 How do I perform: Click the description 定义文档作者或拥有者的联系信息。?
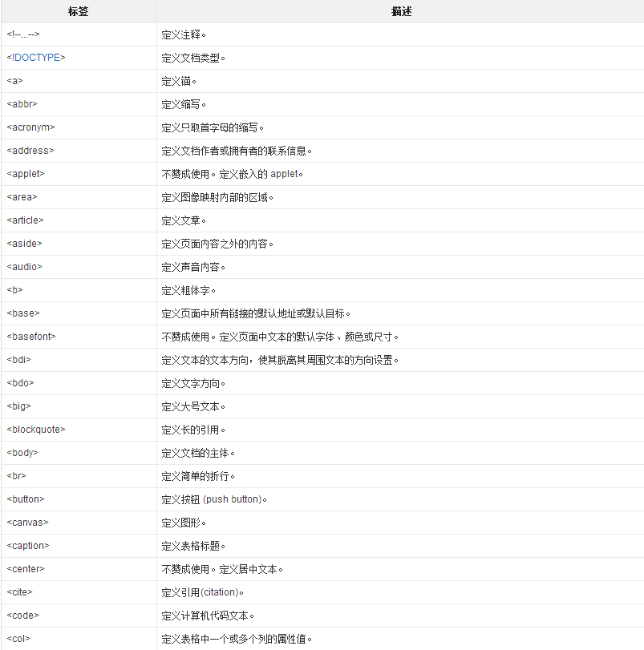237,151
